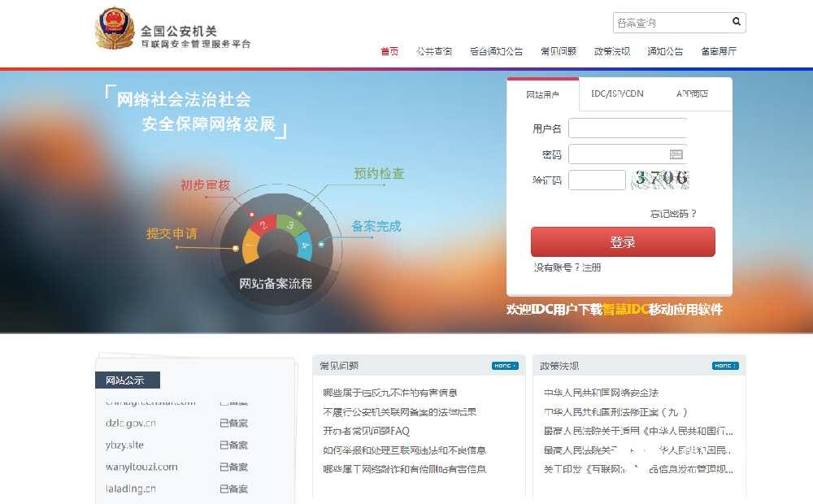
Task: Click the green segment 3 in the flow chart
Action: pos(290,224)
